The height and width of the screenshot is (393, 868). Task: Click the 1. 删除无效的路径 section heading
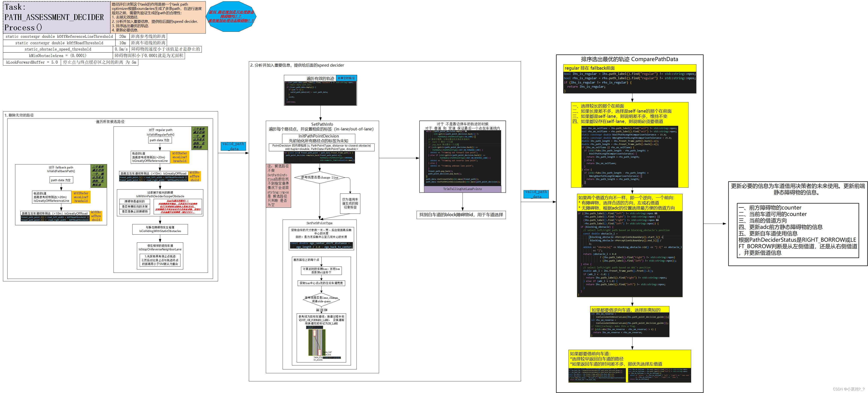(x=19, y=115)
